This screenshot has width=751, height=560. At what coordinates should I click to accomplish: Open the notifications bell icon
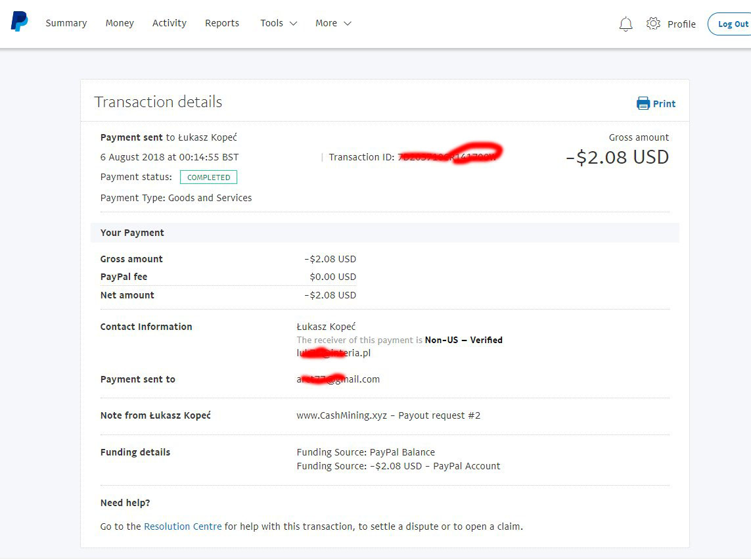coord(626,24)
